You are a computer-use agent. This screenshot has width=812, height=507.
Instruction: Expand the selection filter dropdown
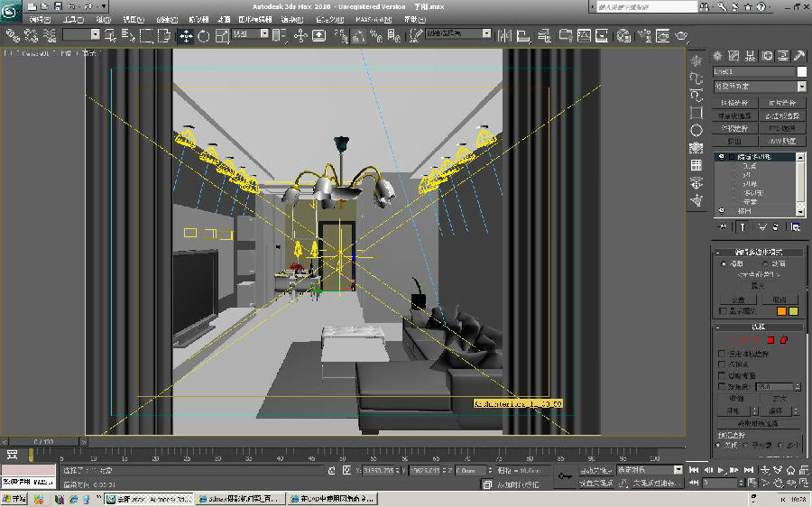point(82,35)
